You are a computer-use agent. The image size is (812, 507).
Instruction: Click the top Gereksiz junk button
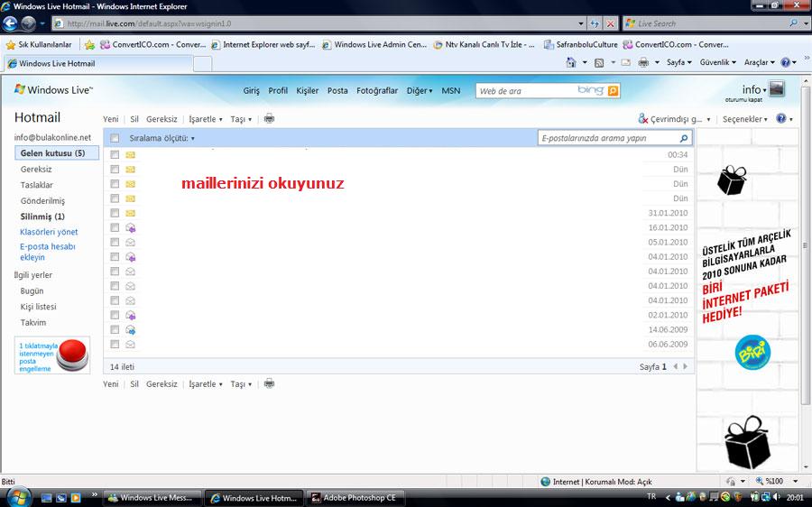pyautogui.click(x=161, y=119)
